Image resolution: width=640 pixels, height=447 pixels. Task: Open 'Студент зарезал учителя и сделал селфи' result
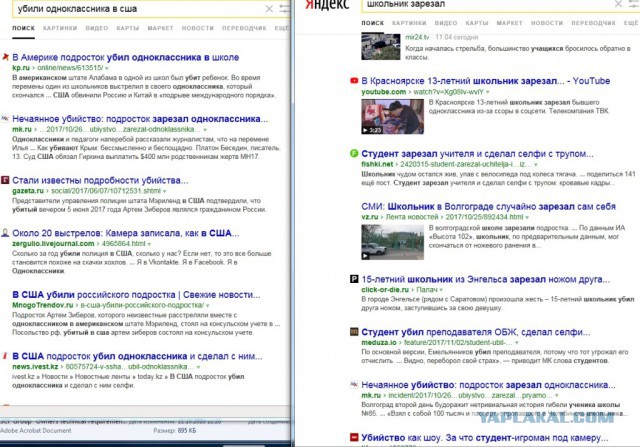tap(477, 154)
